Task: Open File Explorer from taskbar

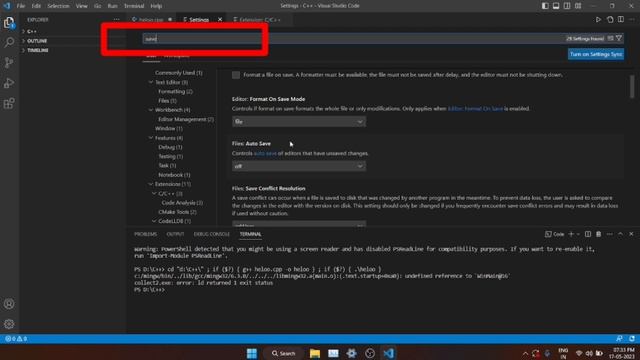Action: point(315,353)
